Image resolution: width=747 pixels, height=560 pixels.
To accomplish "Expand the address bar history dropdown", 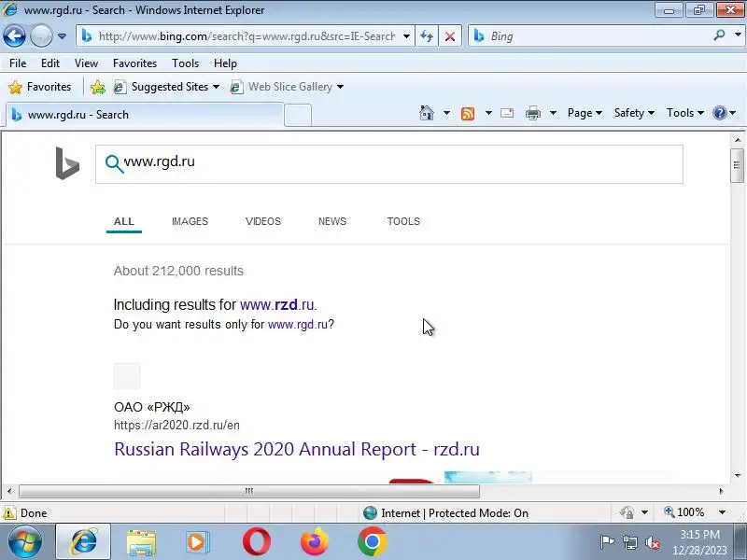I will pyautogui.click(x=406, y=36).
